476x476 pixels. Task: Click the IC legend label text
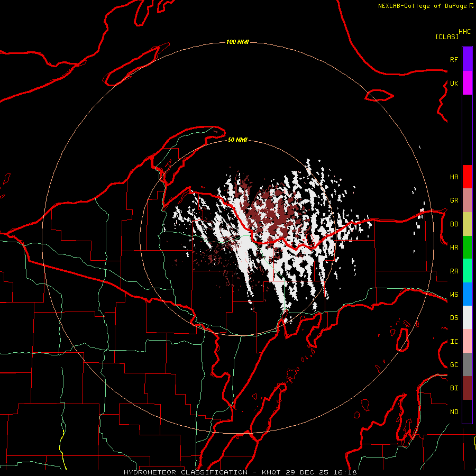click(454, 342)
